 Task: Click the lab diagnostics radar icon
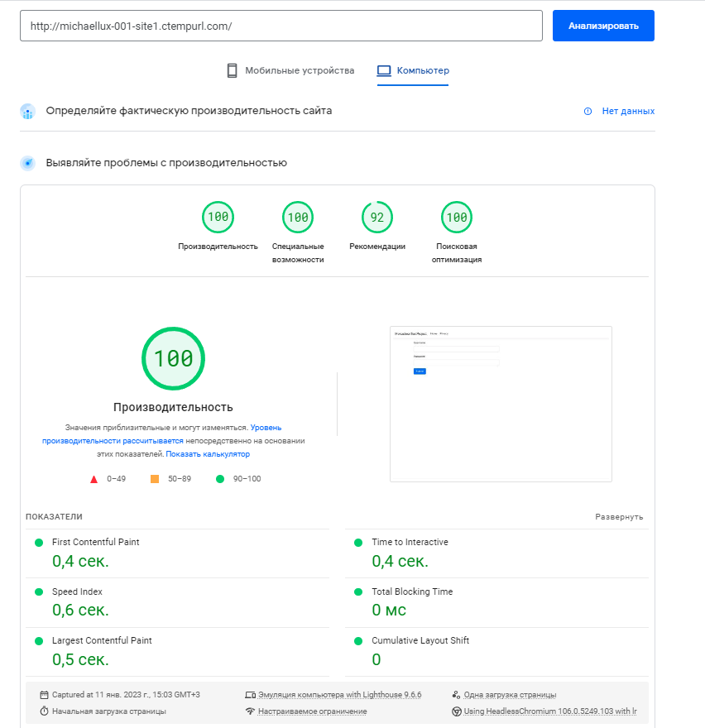(x=28, y=163)
